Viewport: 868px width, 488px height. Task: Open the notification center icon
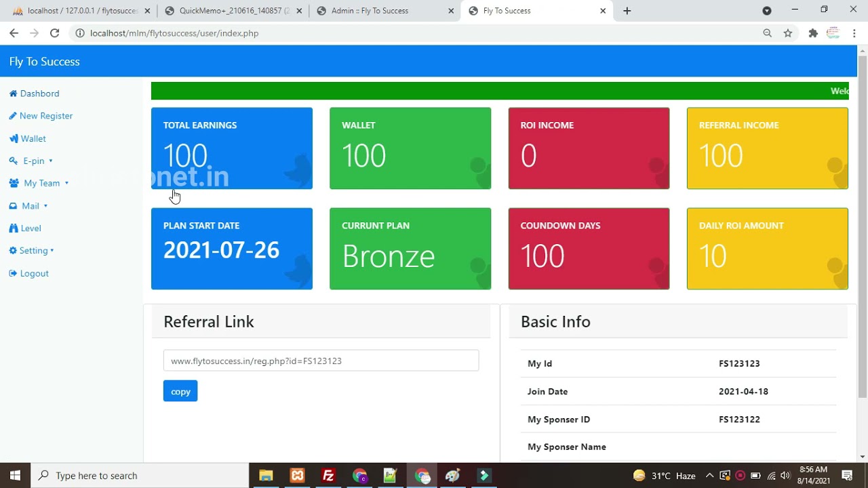pos(847,475)
